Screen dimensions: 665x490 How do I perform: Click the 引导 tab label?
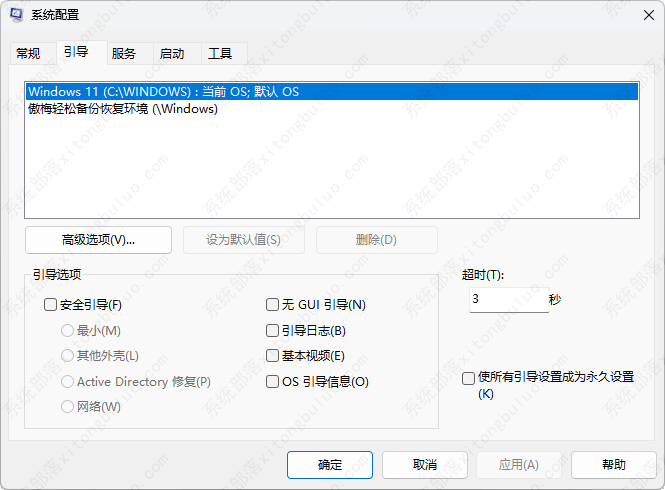click(75, 52)
